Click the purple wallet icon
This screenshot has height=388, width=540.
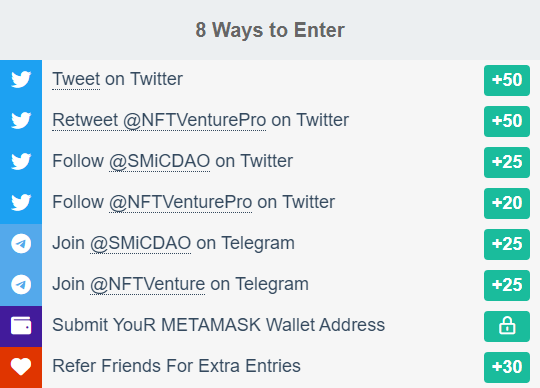tap(21, 325)
